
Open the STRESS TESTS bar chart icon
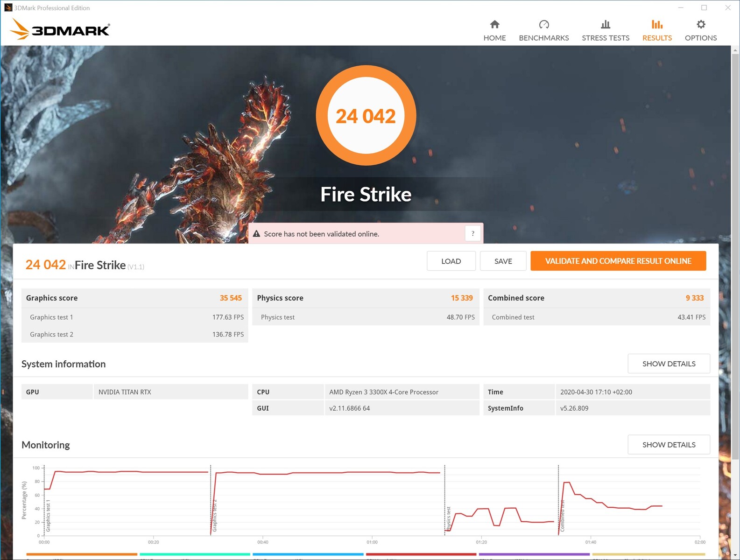(x=606, y=24)
